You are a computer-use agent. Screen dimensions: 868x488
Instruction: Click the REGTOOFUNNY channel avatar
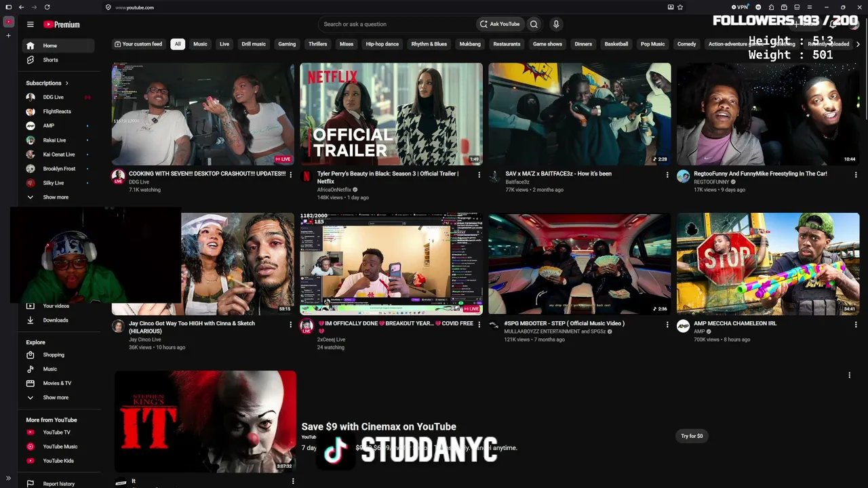pyautogui.click(x=683, y=176)
